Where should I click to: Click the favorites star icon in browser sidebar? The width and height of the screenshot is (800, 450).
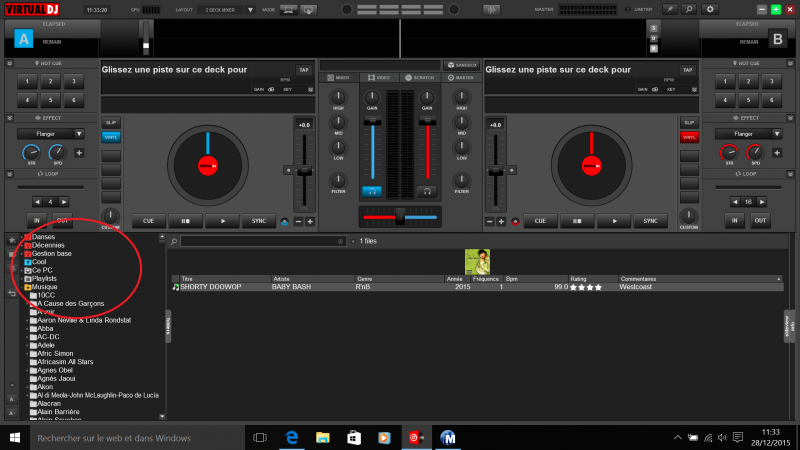(12, 241)
